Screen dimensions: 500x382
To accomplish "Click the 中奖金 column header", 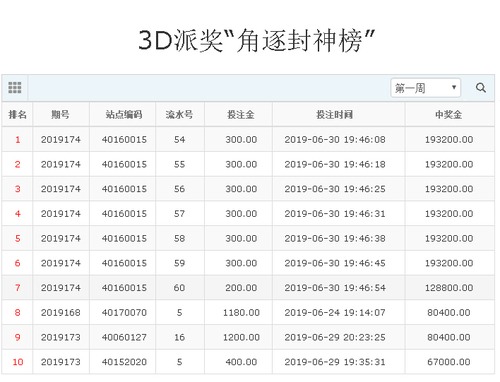I will click(449, 115).
